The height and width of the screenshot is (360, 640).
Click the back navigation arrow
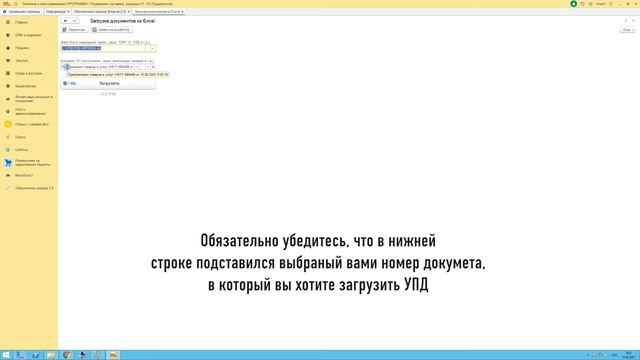click(65, 21)
